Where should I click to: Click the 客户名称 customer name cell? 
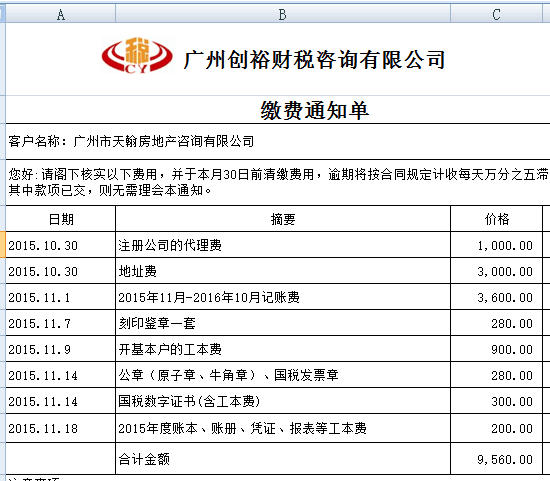(x=278, y=141)
